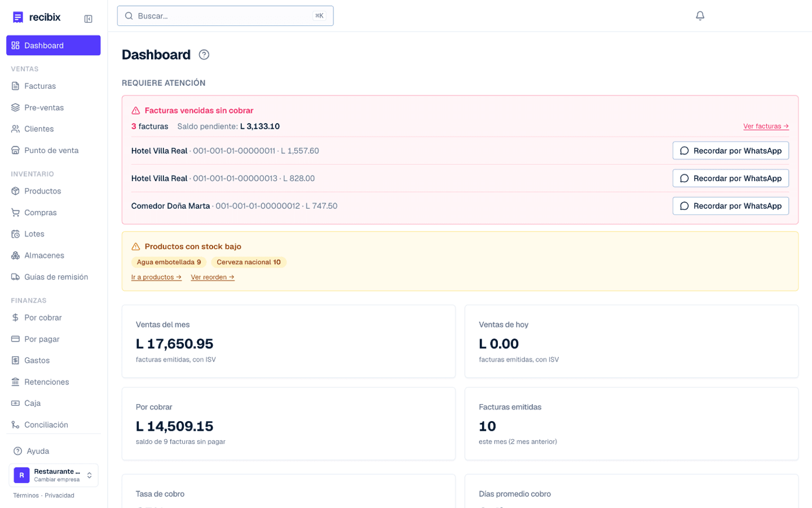Follow the Ir a productos link
The width and height of the screenshot is (812, 508).
pos(156,277)
